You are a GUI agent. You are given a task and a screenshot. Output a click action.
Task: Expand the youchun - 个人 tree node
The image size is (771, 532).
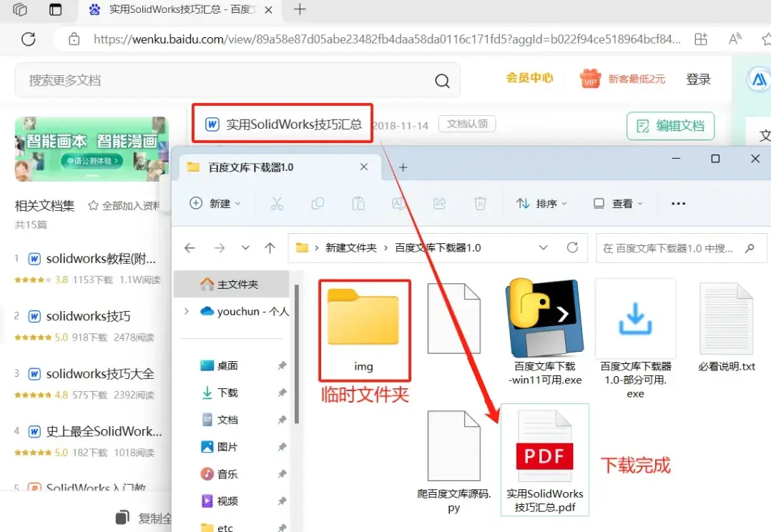[x=187, y=311]
